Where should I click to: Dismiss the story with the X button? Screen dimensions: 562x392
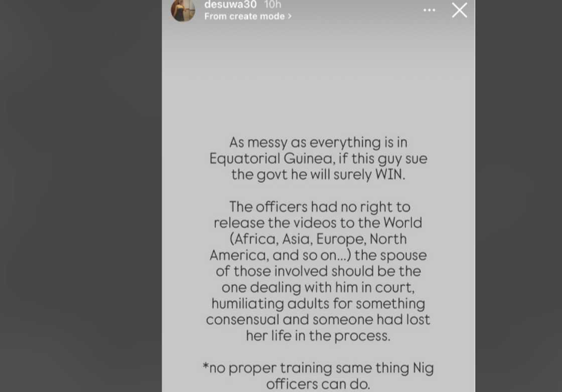pos(459,10)
